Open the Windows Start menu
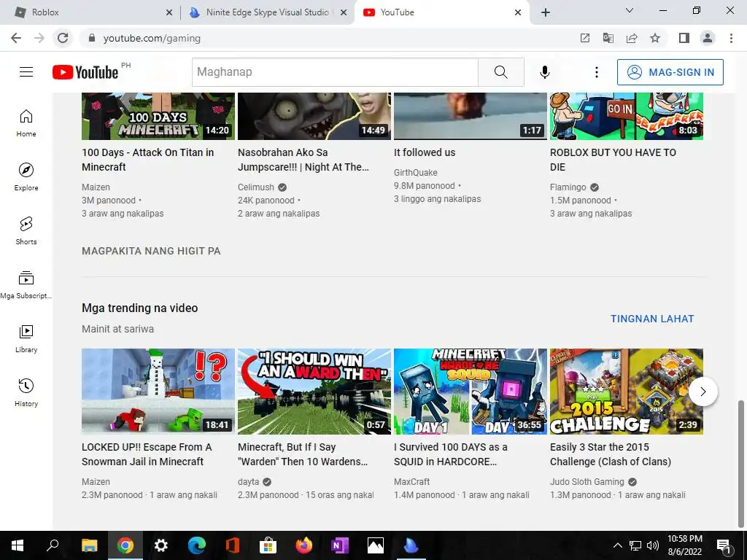747x560 pixels. [x=18, y=545]
